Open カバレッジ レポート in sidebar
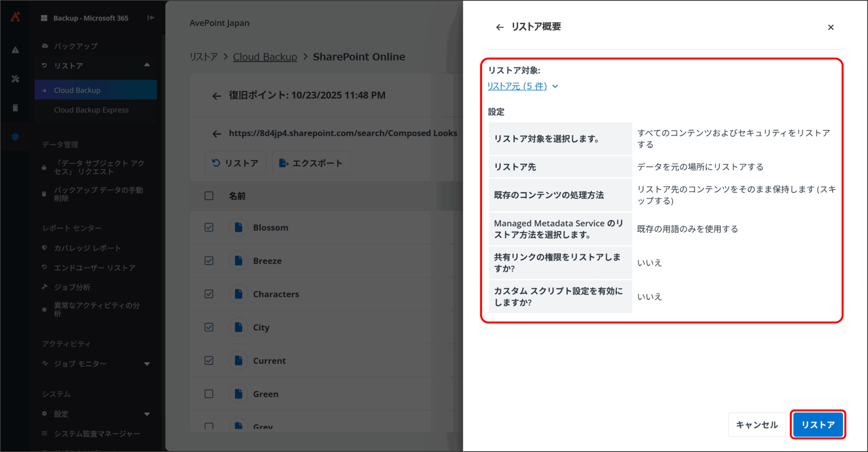 [87, 248]
